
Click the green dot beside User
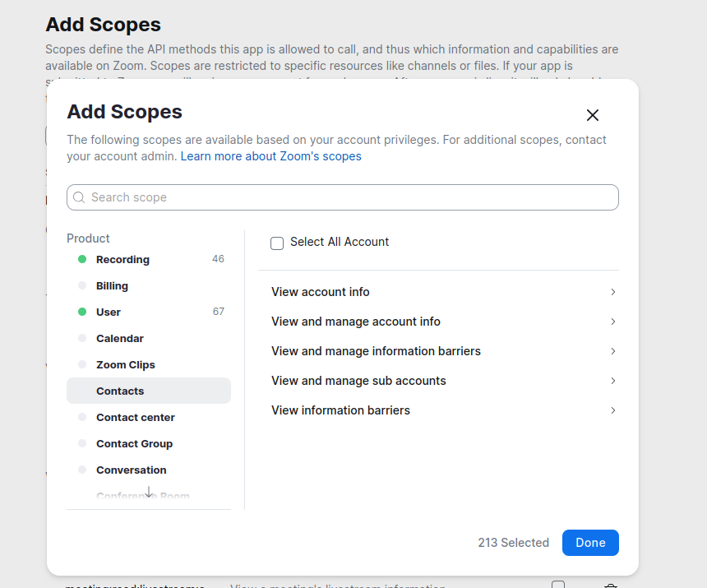click(x=82, y=312)
